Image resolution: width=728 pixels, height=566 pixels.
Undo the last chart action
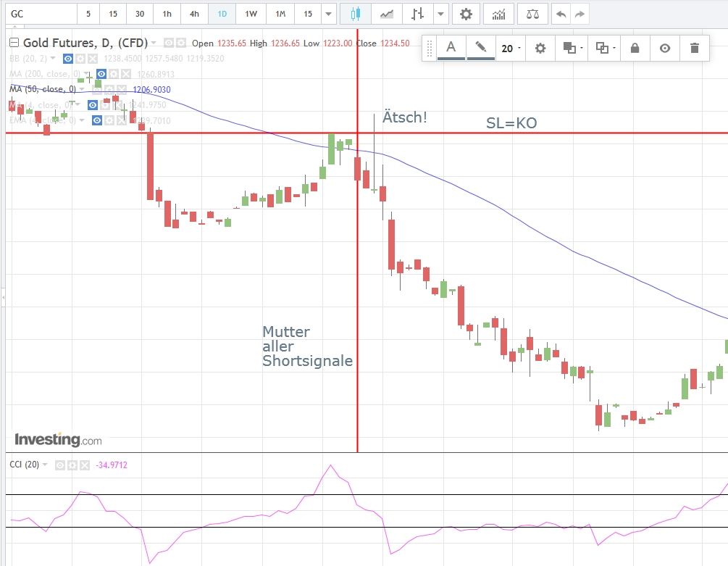(x=561, y=14)
